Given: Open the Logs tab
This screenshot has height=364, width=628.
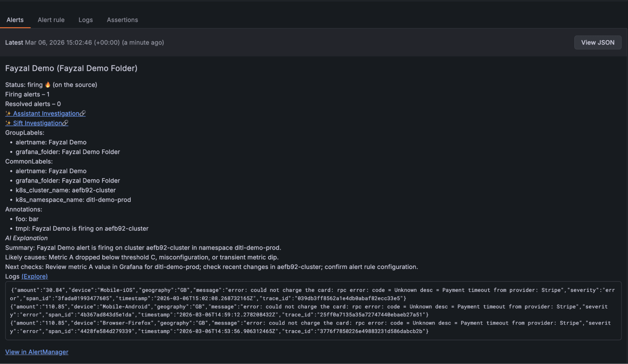Looking at the screenshot, I should [x=85, y=20].
